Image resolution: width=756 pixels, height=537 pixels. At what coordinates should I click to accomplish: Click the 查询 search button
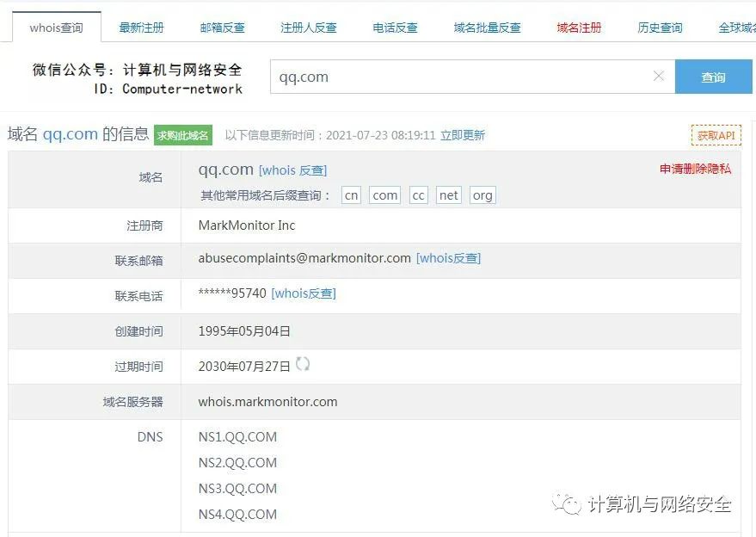click(x=714, y=77)
